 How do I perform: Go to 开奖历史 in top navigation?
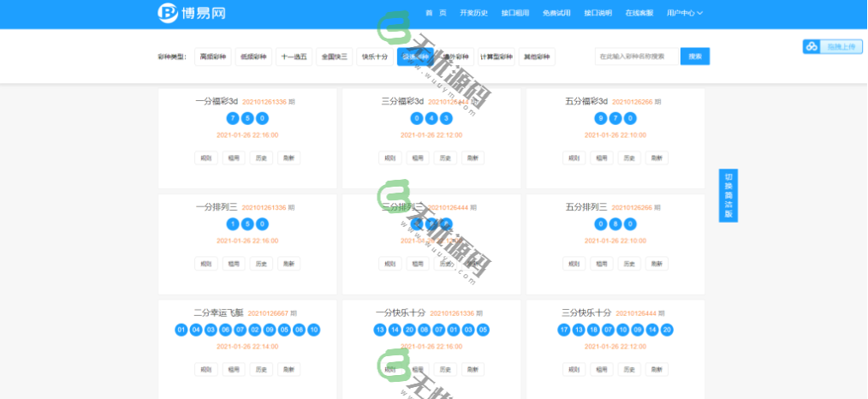click(x=473, y=13)
